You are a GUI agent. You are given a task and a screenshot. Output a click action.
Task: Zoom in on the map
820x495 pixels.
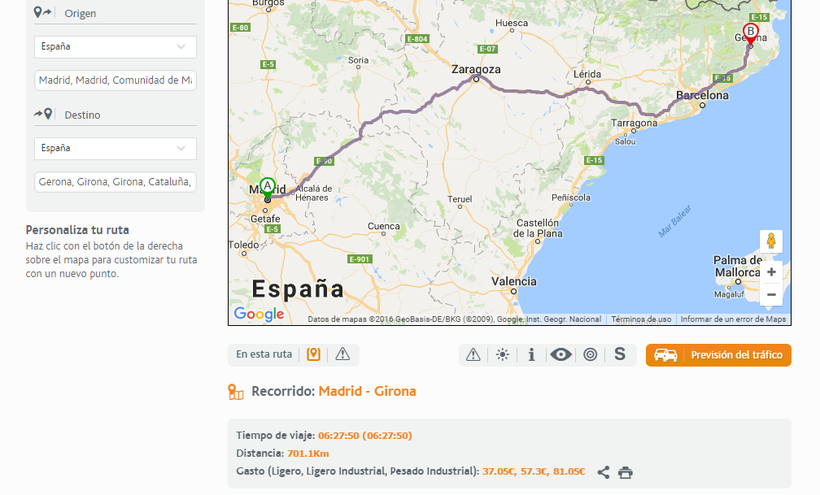click(x=771, y=272)
